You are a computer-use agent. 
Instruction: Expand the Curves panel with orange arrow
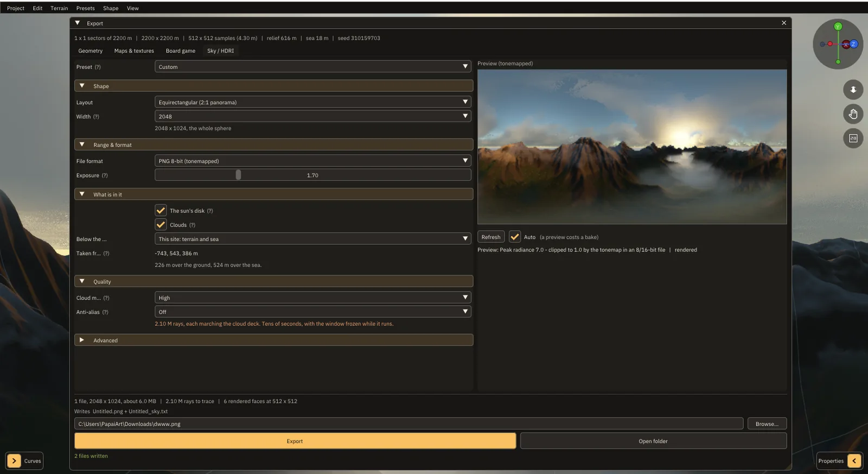click(14, 461)
